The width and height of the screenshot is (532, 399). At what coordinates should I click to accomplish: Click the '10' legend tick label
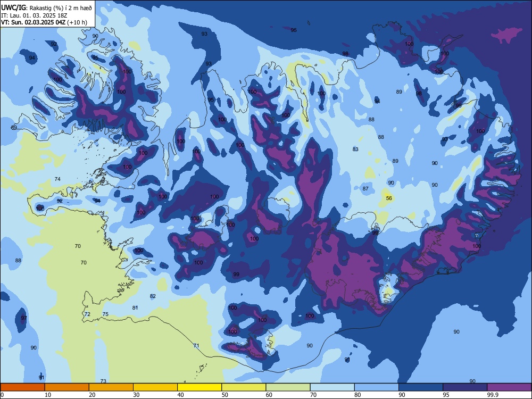click(x=48, y=395)
